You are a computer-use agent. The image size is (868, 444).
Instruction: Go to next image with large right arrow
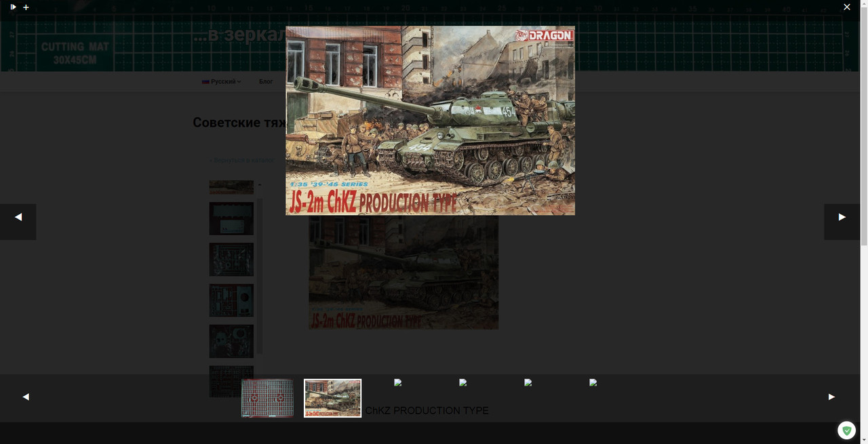pos(842,222)
